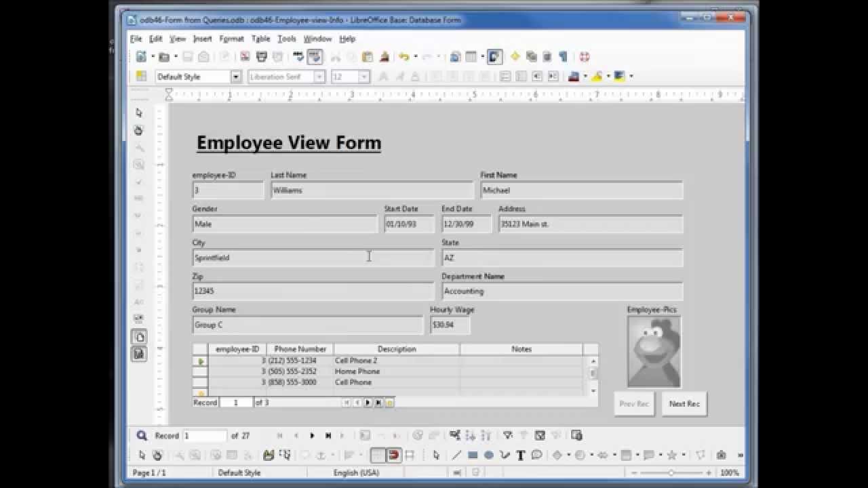Expand the Background Color dropdown arrow
868x488 pixels.
[631, 76]
